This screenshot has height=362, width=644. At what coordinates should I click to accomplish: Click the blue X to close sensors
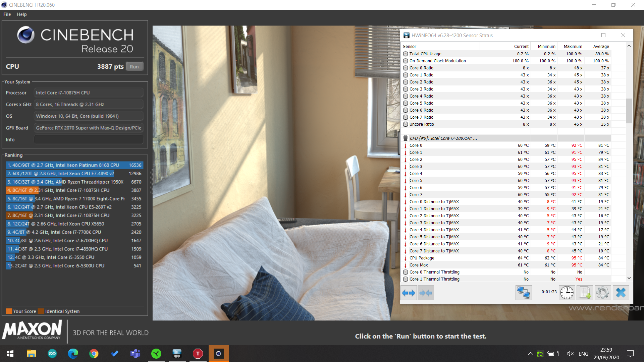[621, 293]
